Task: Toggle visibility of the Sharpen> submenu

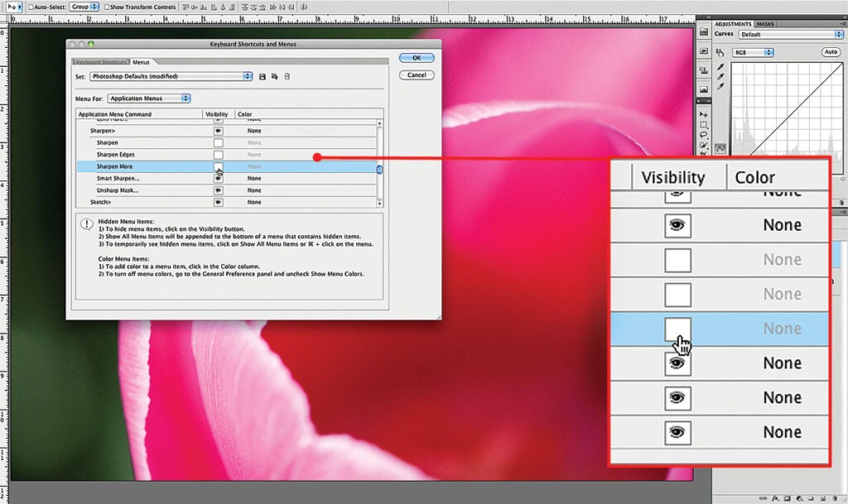Action: [218, 131]
